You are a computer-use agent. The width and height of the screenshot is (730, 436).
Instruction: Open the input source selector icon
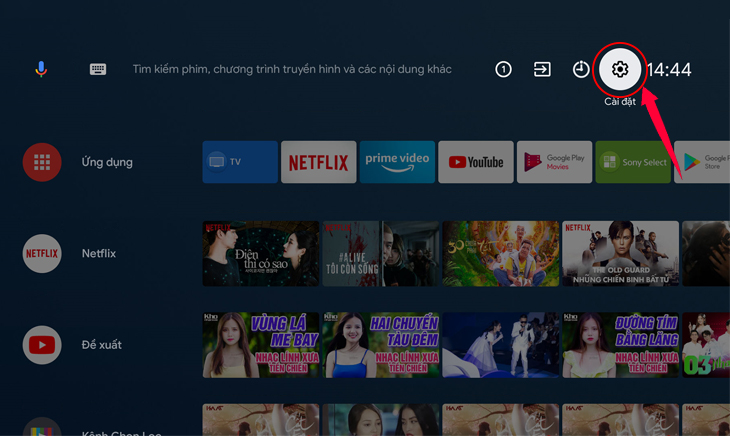542,69
